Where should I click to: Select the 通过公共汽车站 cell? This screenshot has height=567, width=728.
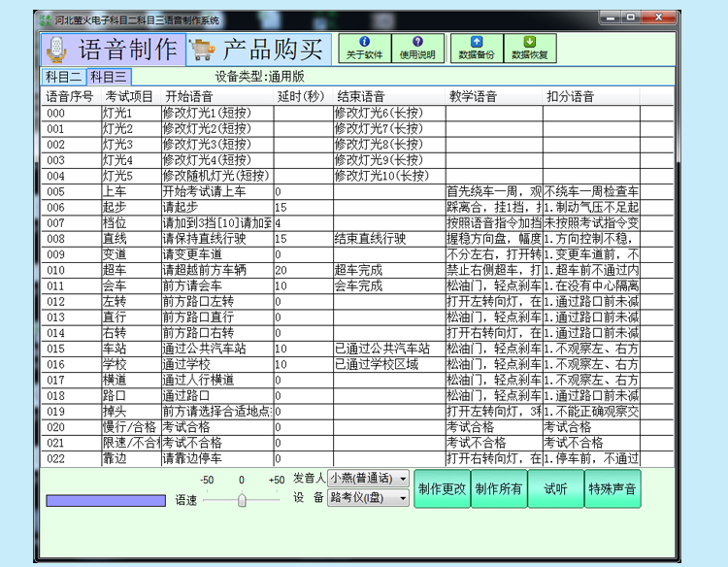click(x=217, y=349)
